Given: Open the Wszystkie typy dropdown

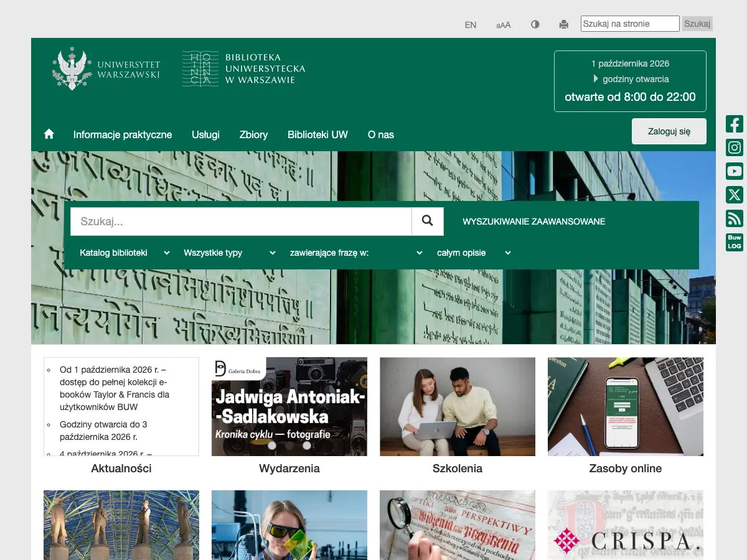Looking at the screenshot, I should [x=229, y=253].
